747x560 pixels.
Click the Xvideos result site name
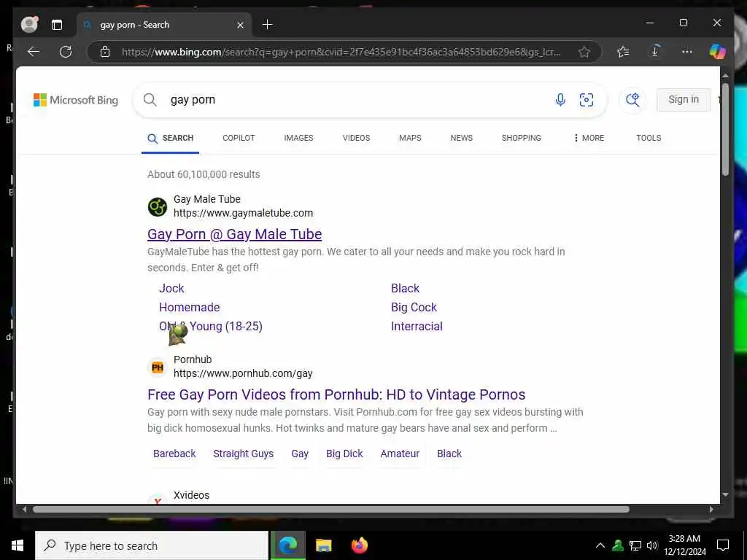pyautogui.click(x=192, y=495)
